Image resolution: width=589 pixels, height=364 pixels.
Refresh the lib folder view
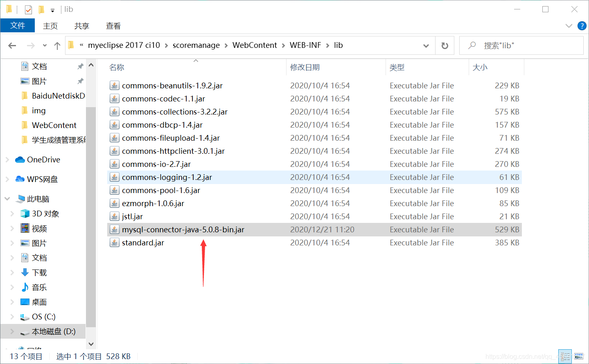coord(445,45)
